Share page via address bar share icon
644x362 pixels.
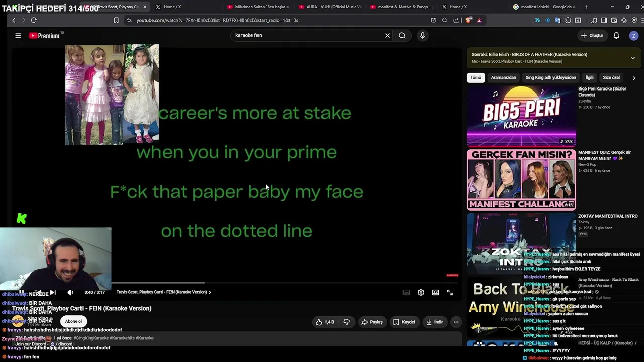click(x=456, y=20)
